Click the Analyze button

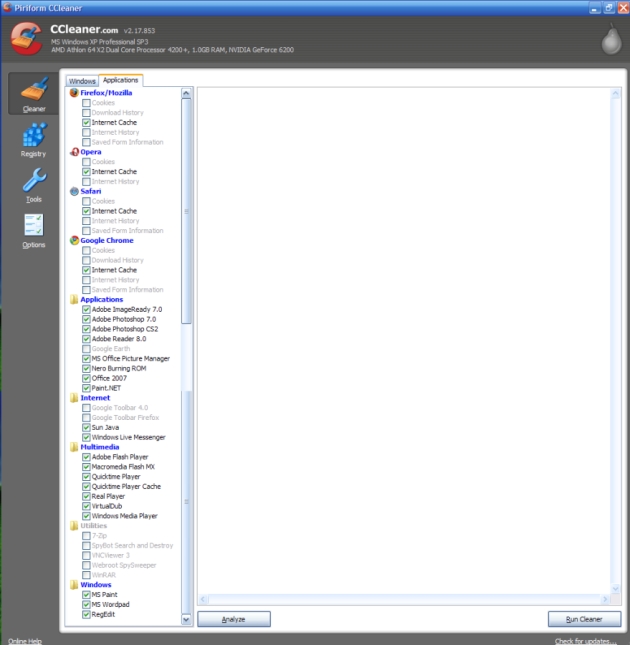234,619
